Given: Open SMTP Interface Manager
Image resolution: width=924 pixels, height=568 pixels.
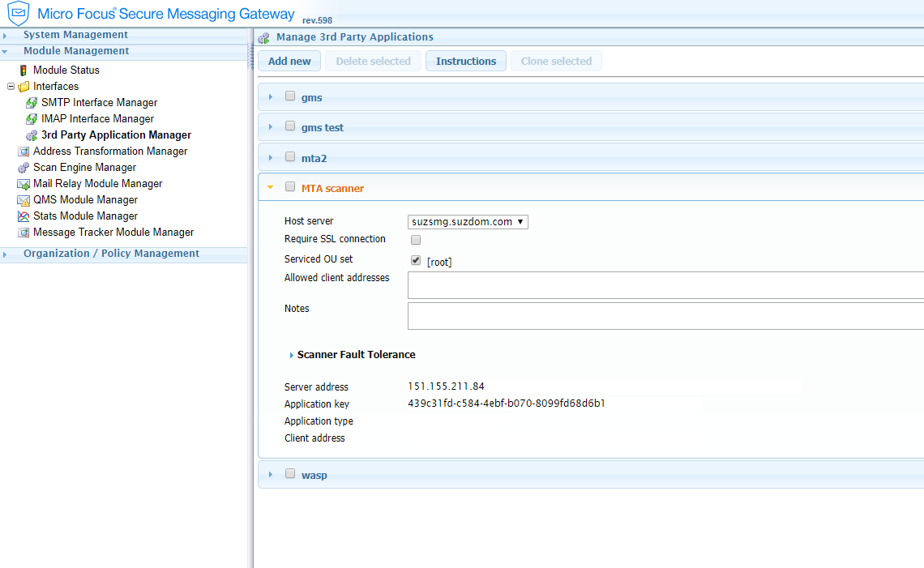Looking at the screenshot, I should tap(99, 103).
